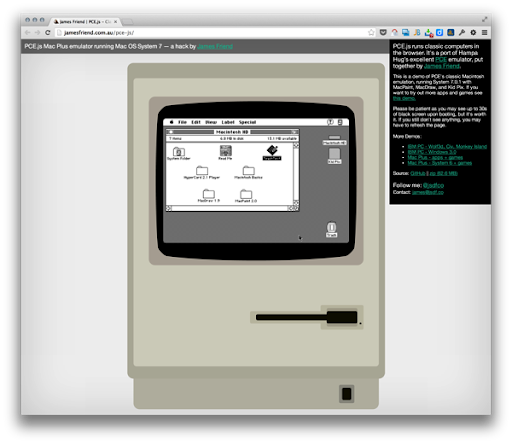
Task: Click the browser Forward button
Action: pos(37,32)
